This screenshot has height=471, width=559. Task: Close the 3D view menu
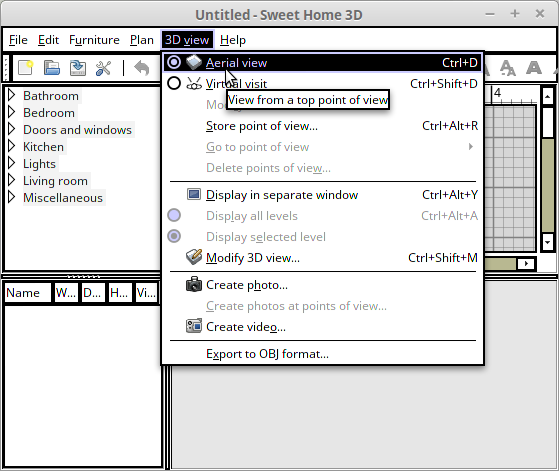187,40
